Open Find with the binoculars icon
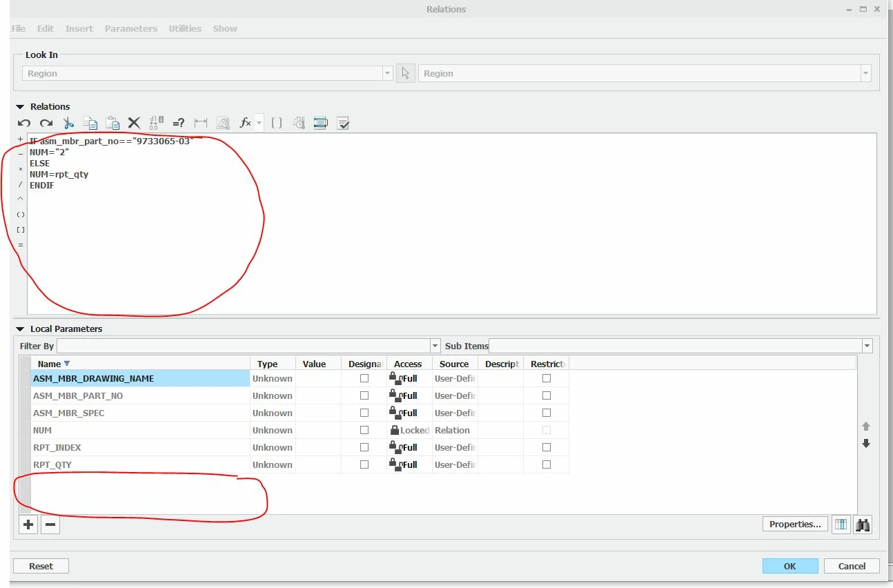893x588 pixels. coord(862,525)
